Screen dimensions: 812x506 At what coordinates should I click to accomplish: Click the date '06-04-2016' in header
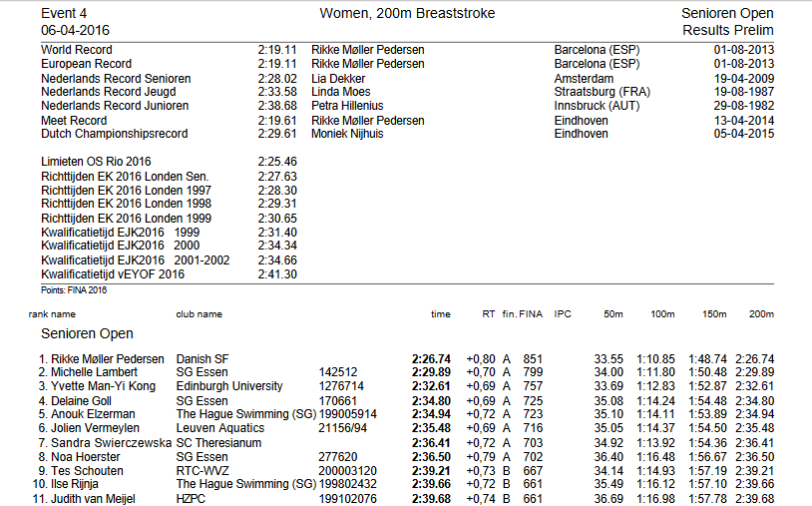click(x=75, y=30)
